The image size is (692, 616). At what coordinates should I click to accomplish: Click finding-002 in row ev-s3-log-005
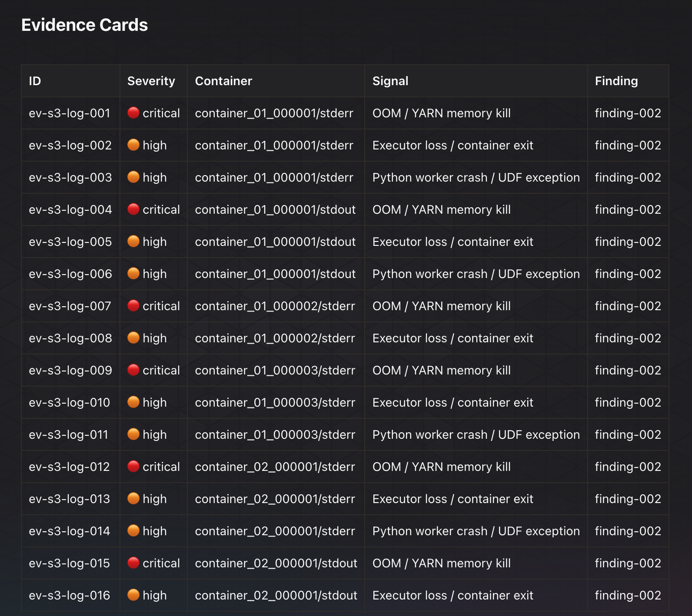coord(628,242)
